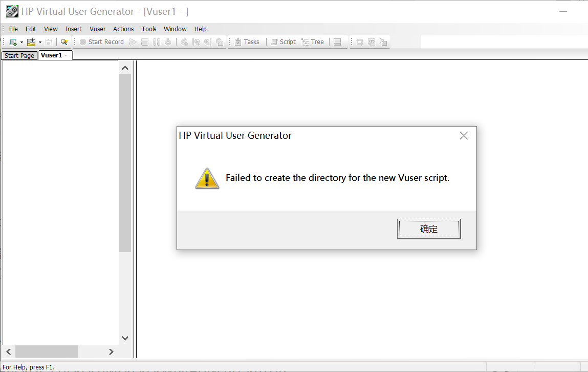Click the left pane scroll-left arrow
The height and width of the screenshot is (372, 588).
coord(9,352)
